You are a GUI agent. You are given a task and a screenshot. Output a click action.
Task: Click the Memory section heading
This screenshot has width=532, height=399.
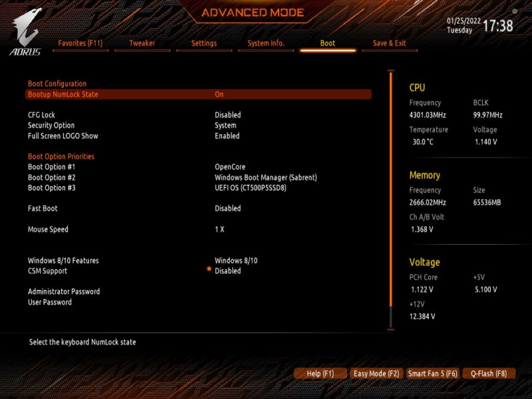tap(424, 175)
